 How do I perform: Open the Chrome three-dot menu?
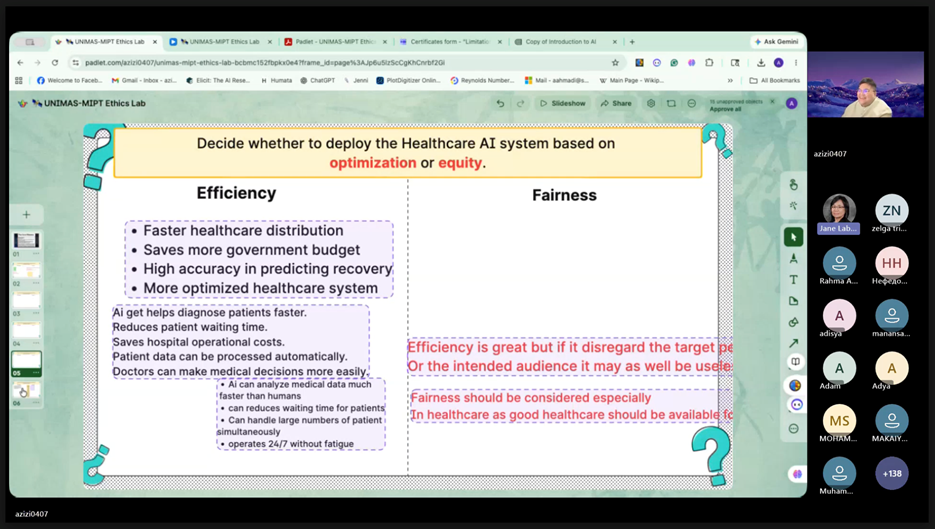795,63
